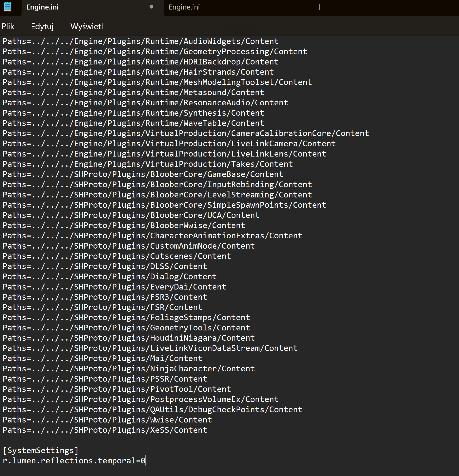Place cursor on the EveryDai/Content line

(114, 287)
